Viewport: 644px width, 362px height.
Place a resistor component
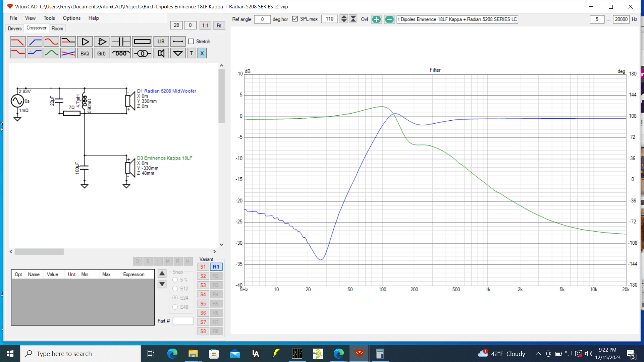coord(142,42)
